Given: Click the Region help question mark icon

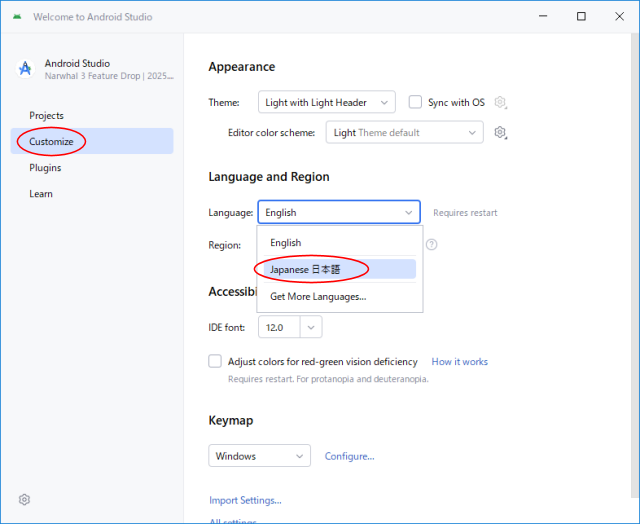Looking at the screenshot, I should [x=431, y=244].
